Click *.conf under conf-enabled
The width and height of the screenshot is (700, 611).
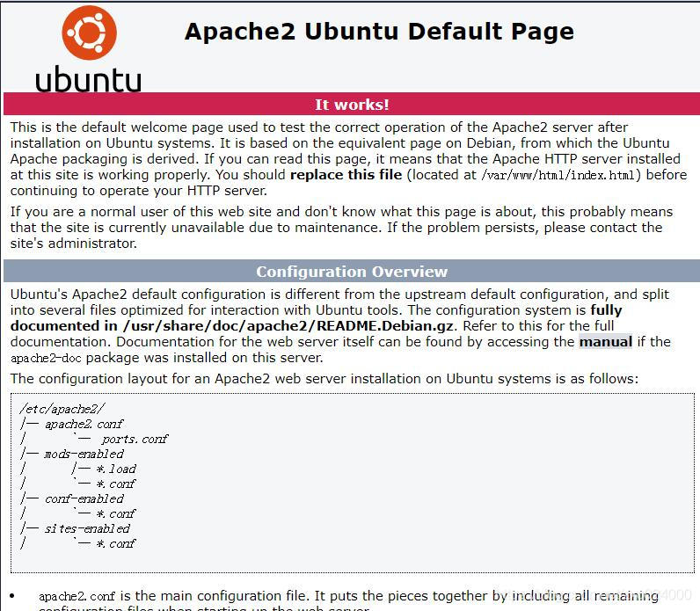(x=116, y=513)
